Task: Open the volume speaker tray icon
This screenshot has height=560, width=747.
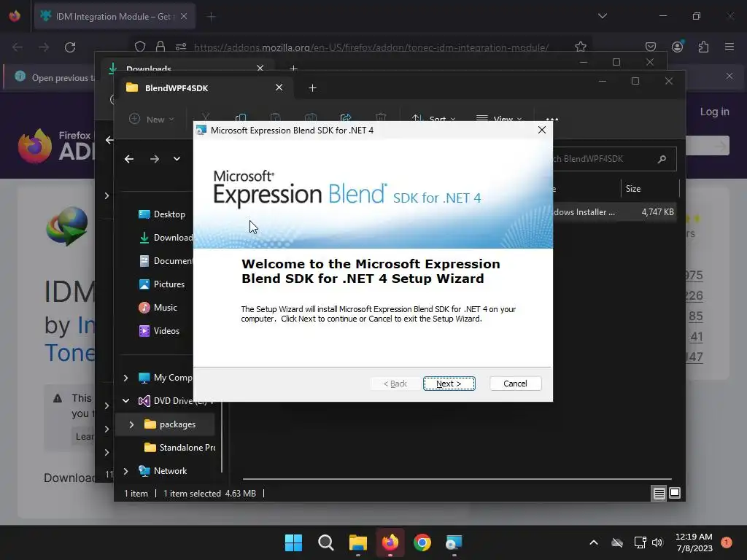Action: 657,542
